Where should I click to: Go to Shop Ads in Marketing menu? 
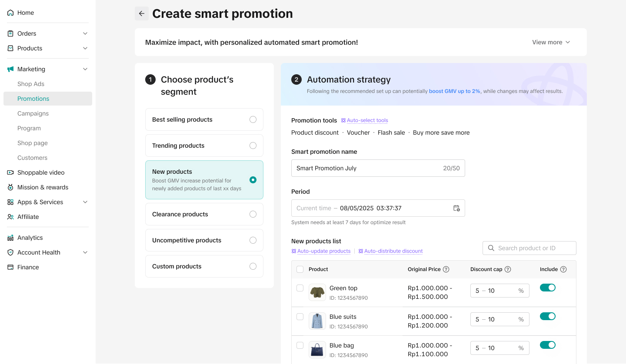[31, 84]
